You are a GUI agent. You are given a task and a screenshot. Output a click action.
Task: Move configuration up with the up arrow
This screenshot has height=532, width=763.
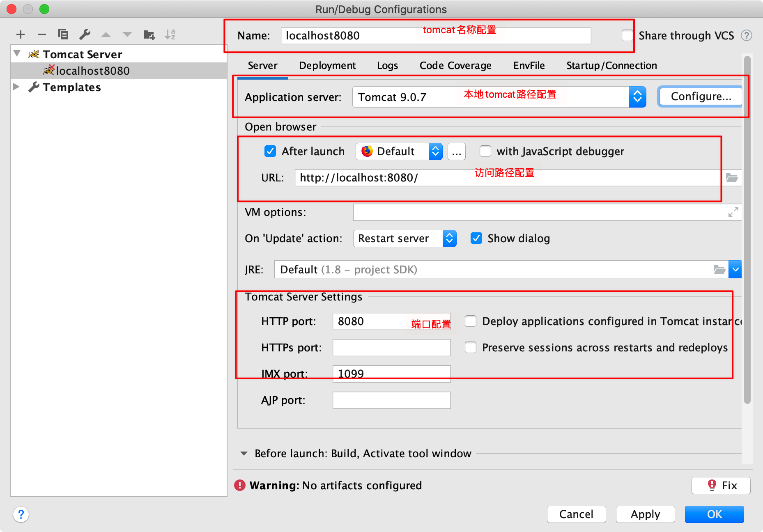[x=106, y=34]
